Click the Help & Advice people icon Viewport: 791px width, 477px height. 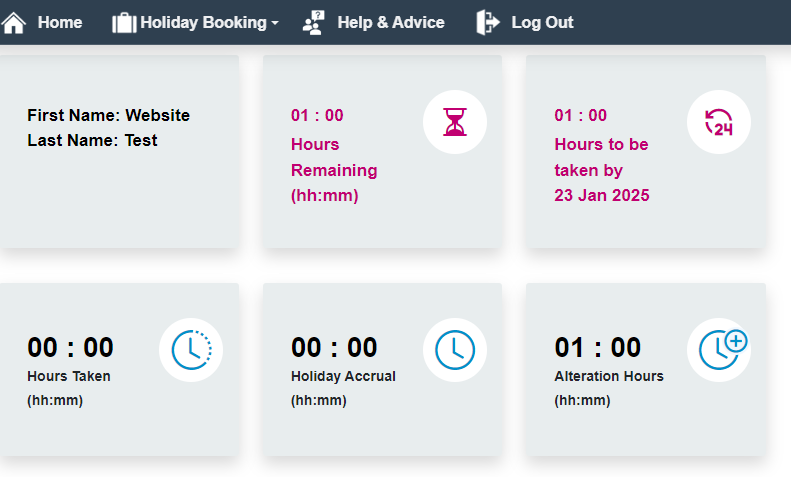[314, 23]
